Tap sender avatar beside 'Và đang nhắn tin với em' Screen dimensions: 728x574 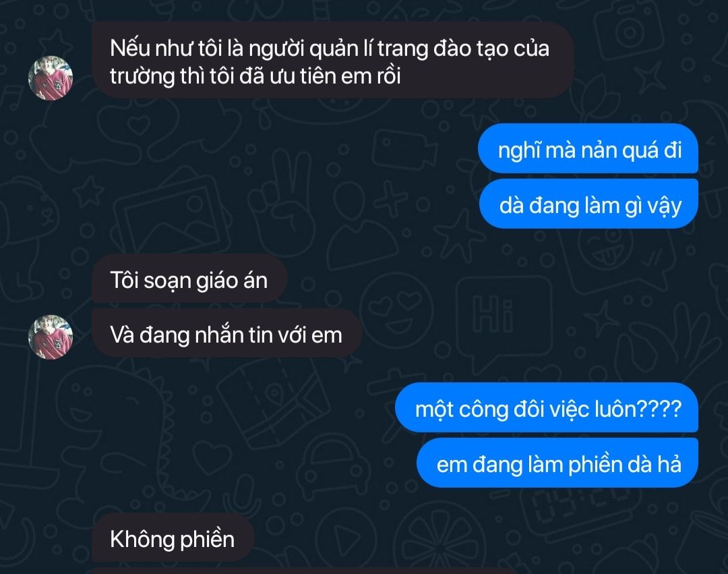click(51, 337)
